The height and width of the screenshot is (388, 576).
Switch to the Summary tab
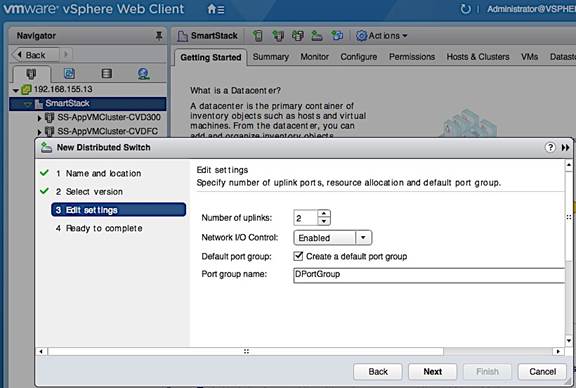271,57
